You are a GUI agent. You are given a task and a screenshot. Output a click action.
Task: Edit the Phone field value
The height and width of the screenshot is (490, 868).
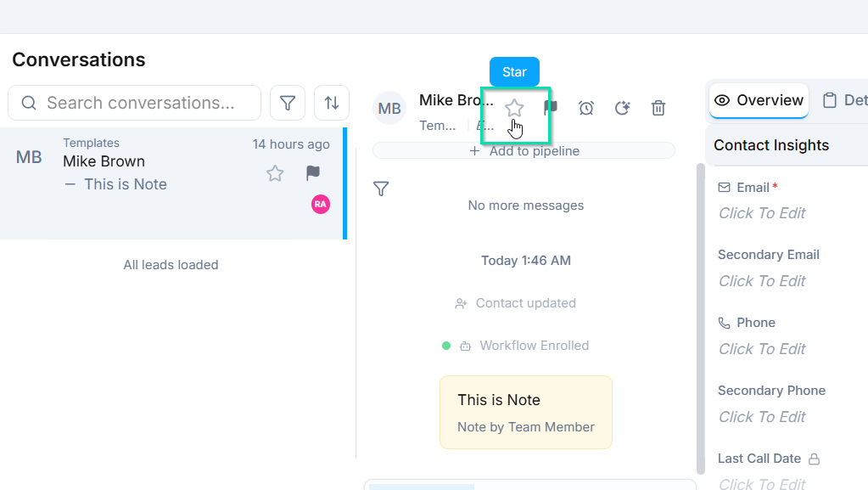click(x=762, y=349)
